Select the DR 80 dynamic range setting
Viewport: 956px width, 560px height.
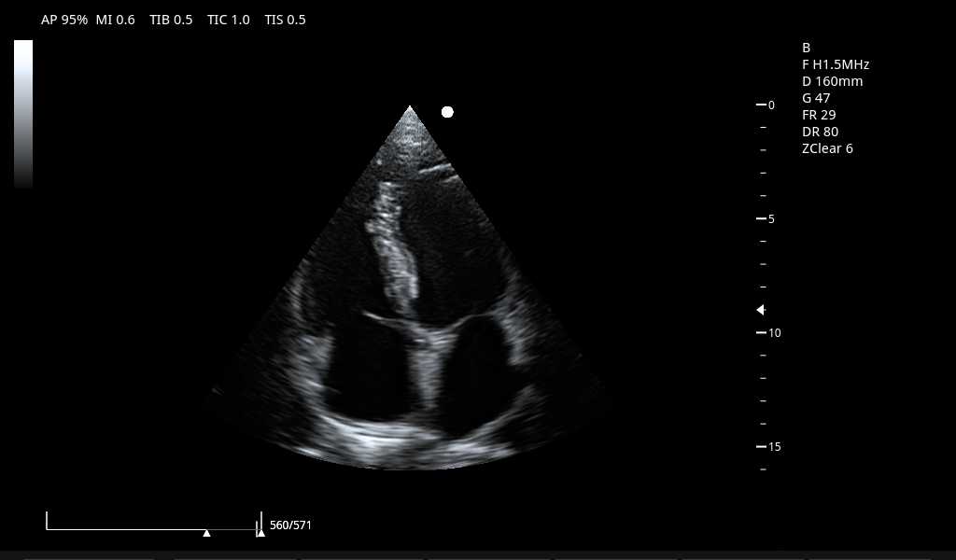820,132
